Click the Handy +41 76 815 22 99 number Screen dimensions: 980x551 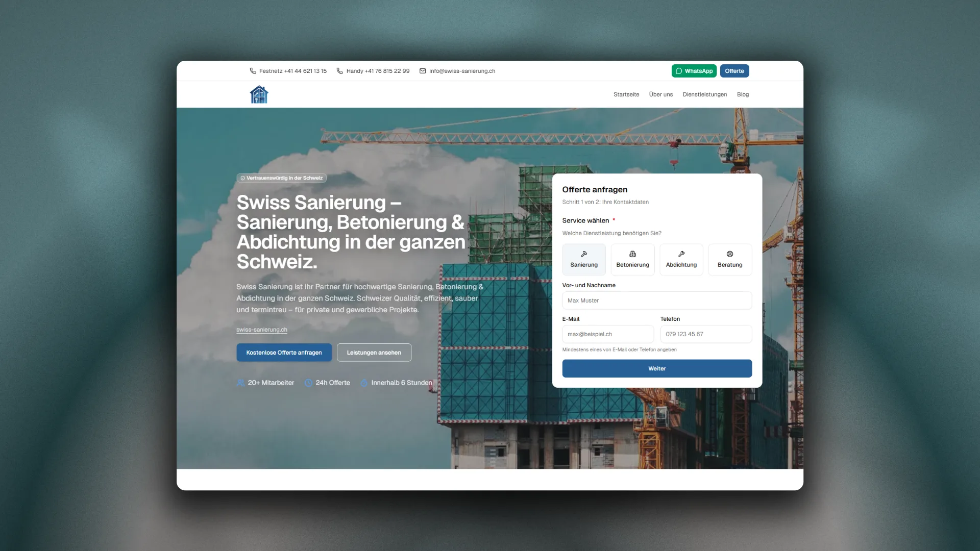pos(378,71)
